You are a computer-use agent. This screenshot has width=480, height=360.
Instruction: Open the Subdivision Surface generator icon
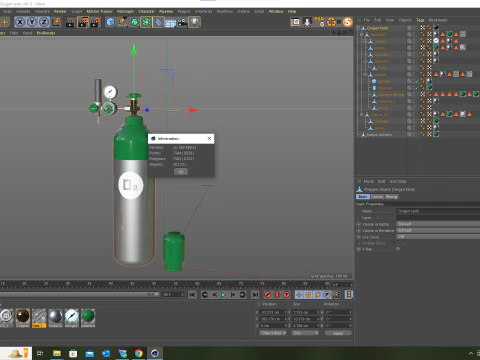pyautogui.click(x=134, y=22)
